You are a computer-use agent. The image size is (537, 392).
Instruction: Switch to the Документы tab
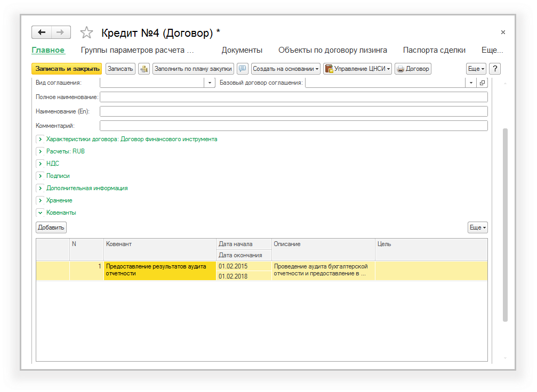[242, 50]
